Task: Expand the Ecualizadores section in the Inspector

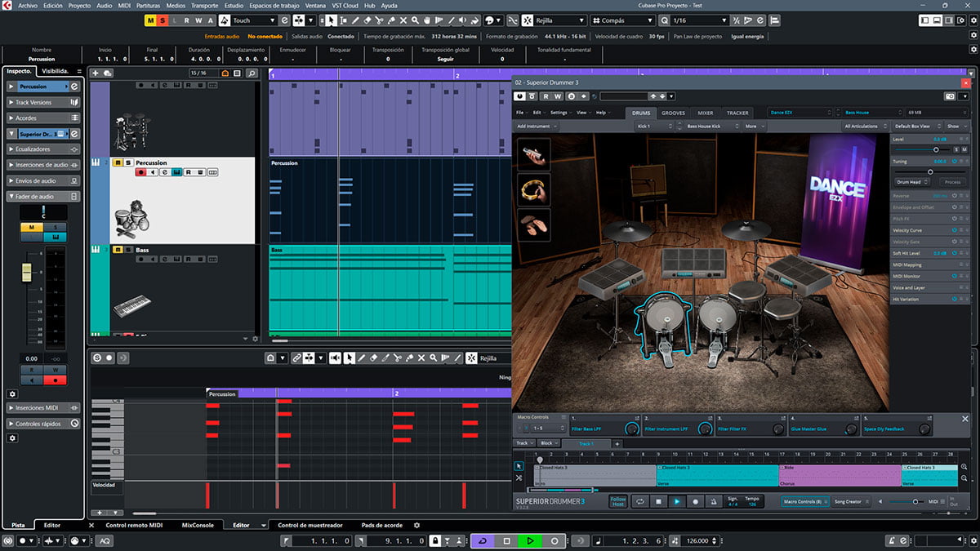Action: pyautogui.click(x=43, y=149)
